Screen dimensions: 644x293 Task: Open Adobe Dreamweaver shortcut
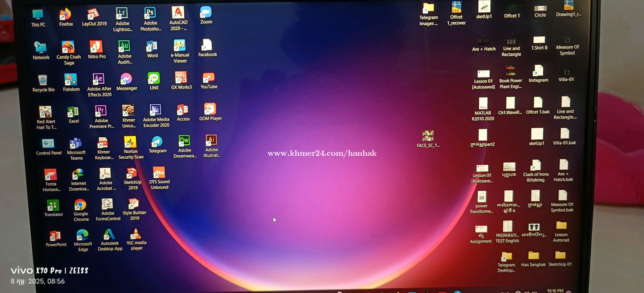184,147
